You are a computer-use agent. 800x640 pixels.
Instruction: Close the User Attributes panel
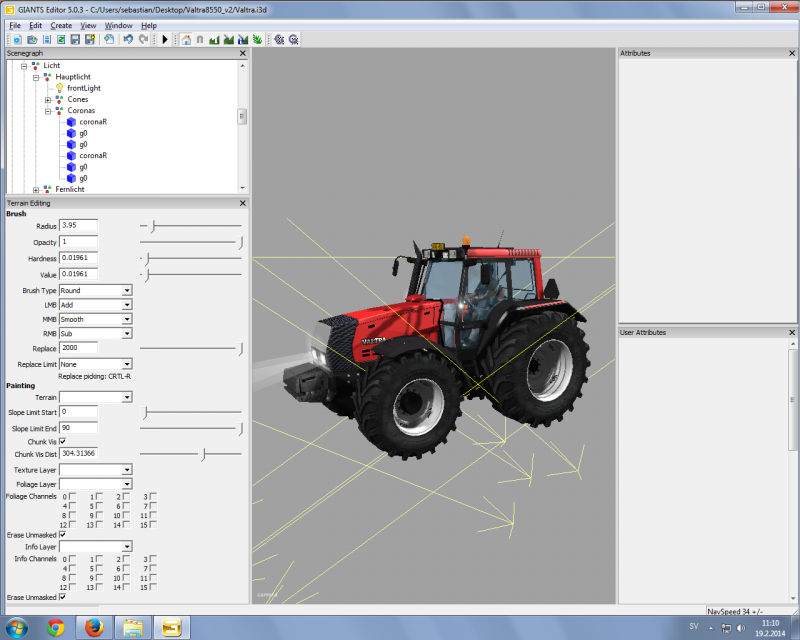(x=792, y=332)
